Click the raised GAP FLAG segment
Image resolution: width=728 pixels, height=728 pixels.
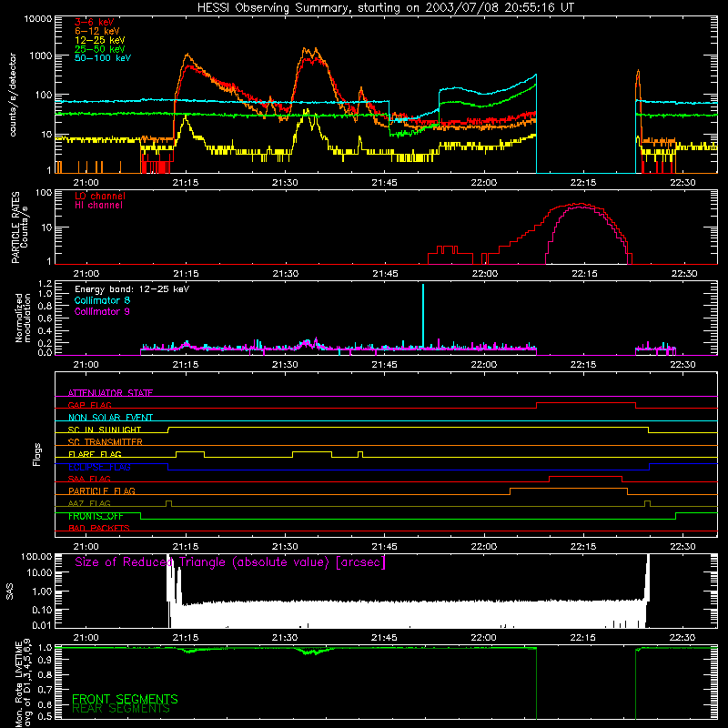[586, 403]
